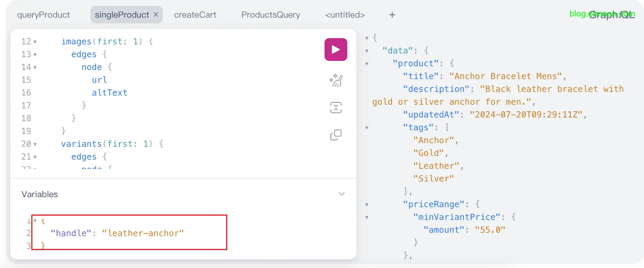Click the altText field in query editor
Image resolution: width=644 pixels, height=268 pixels.
coord(110,93)
